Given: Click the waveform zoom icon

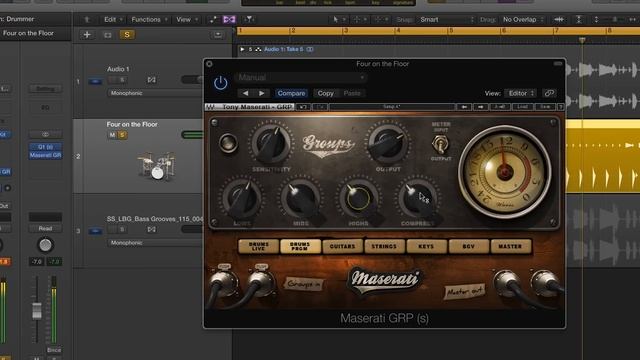Looking at the screenshot, I should click(559, 19).
